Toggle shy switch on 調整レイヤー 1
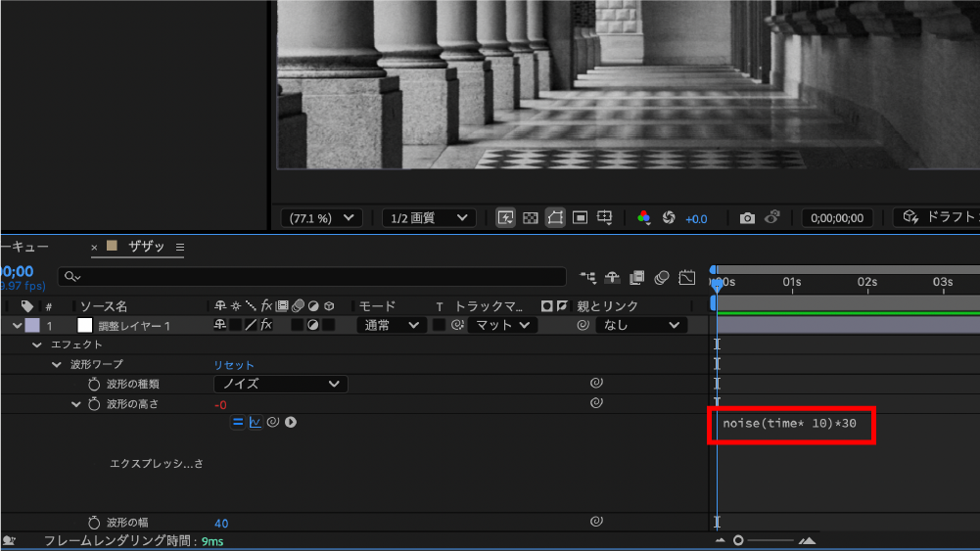 pyautogui.click(x=220, y=325)
